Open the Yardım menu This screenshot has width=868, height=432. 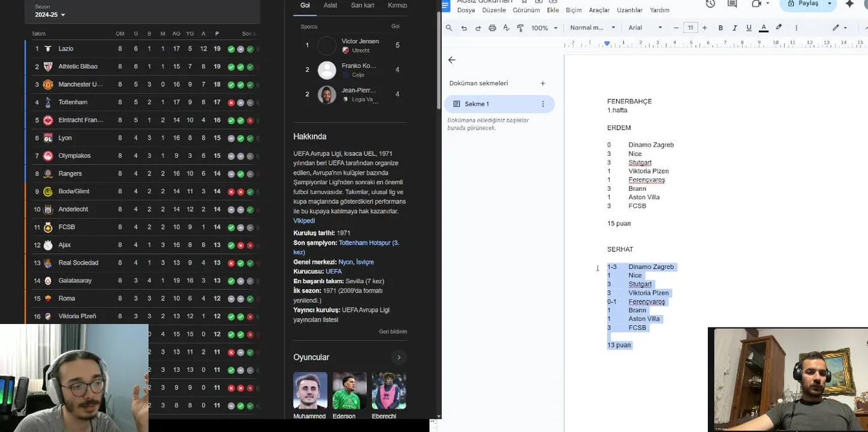pos(659,10)
